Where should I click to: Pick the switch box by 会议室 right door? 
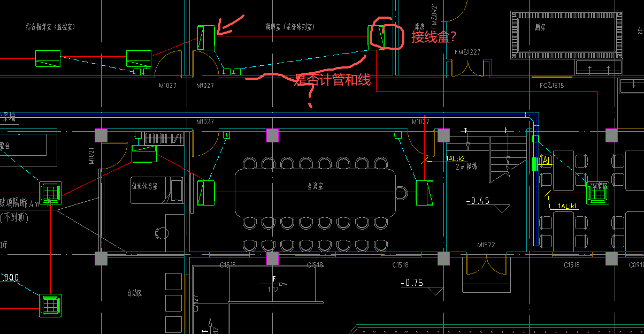click(397, 135)
